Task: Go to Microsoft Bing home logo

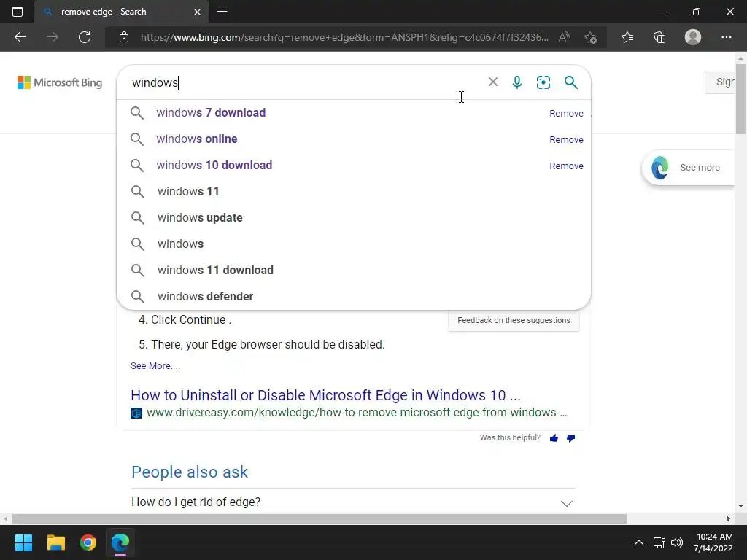Action: point(60,82)
